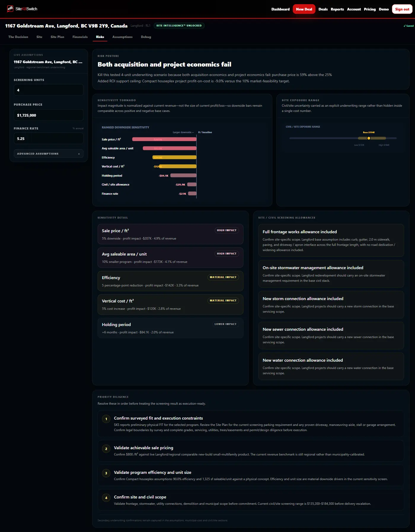Open the Vertical cost / ft² detail card

(170, 304)
